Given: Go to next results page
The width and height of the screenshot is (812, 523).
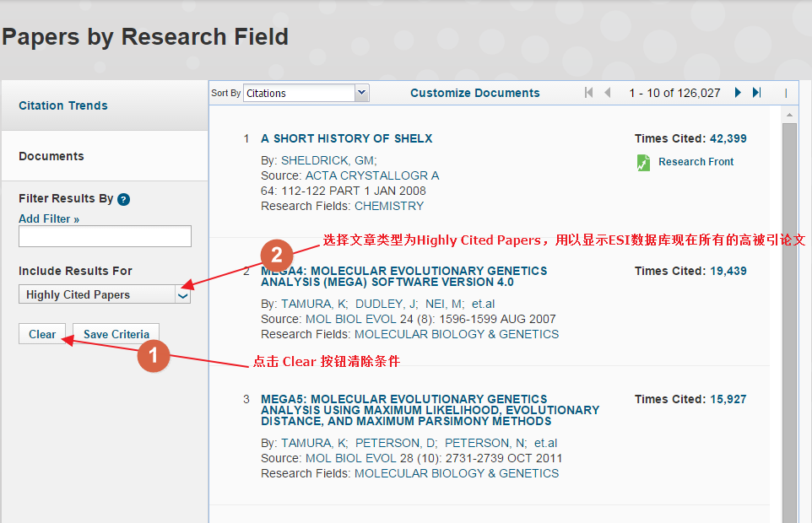Looking at the screenshot, I should tap(738, 93).
